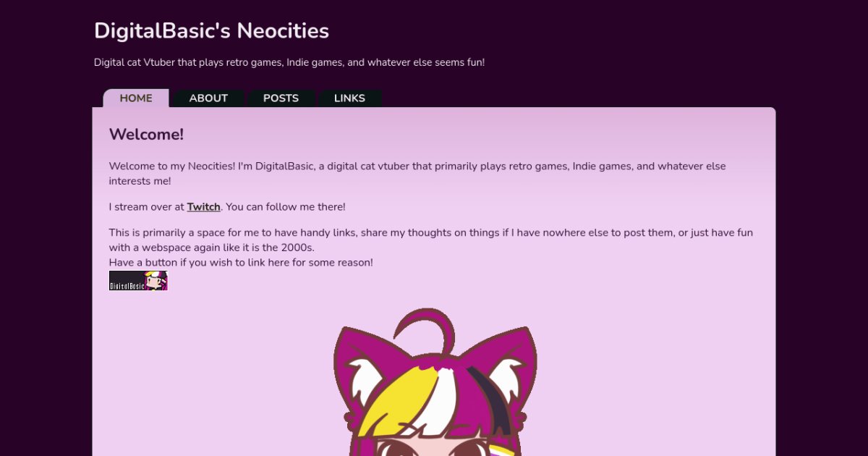Click the DigitalBasic's Neocities site title

[x=211, y=31]
